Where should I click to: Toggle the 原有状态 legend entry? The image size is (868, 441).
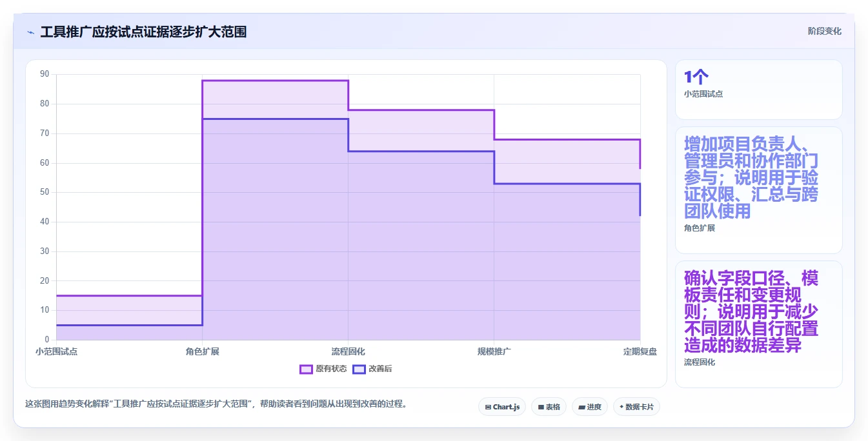[323, 369]
